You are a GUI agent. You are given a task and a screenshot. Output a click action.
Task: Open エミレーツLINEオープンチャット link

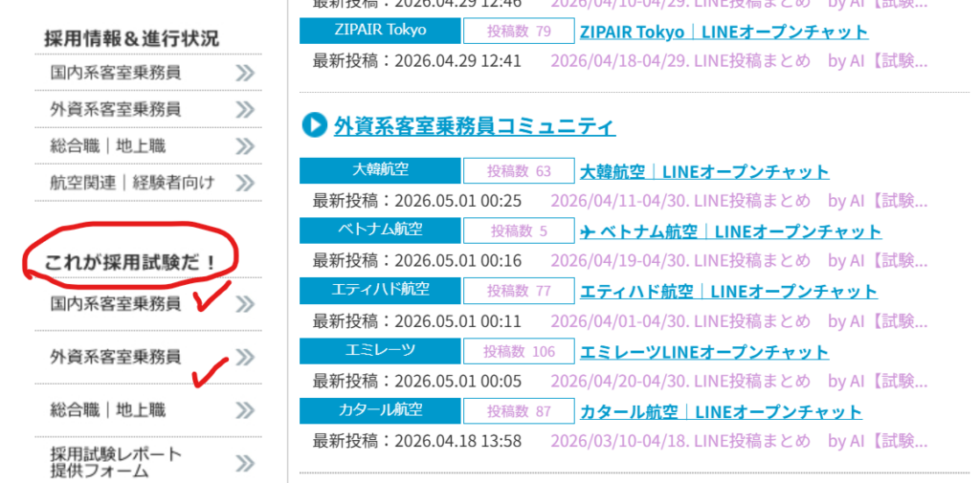tap(704, 352)
